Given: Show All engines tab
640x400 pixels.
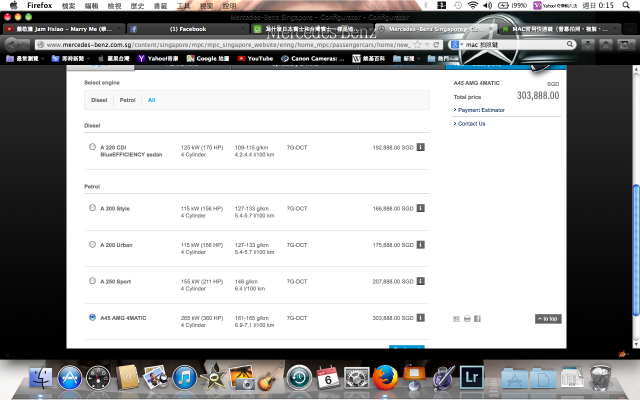Looking at the screenshot, I should tap(151, 100).
